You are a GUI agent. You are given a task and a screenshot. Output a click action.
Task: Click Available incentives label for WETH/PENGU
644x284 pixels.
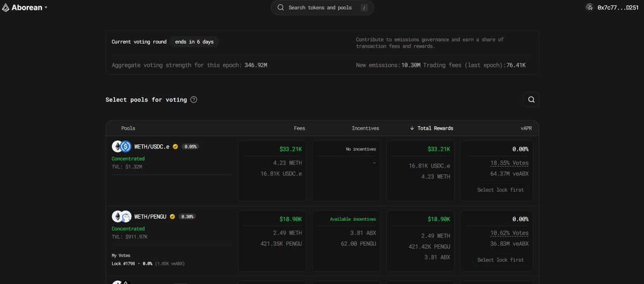tap(353, 219)
